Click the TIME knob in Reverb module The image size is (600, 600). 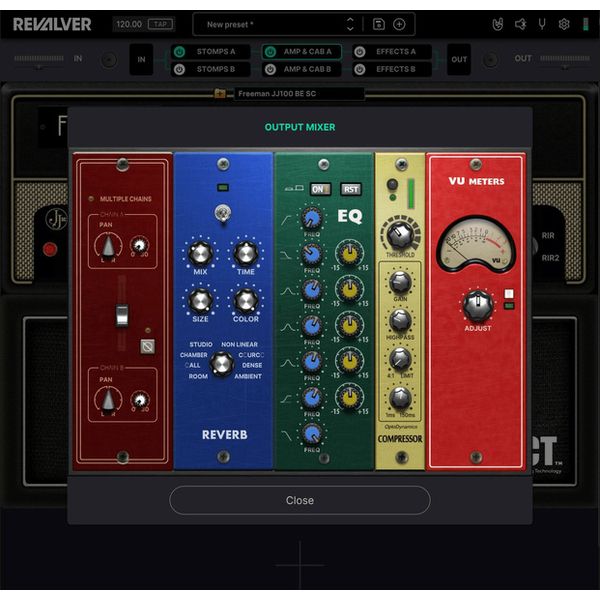click(x=246, y=253)
